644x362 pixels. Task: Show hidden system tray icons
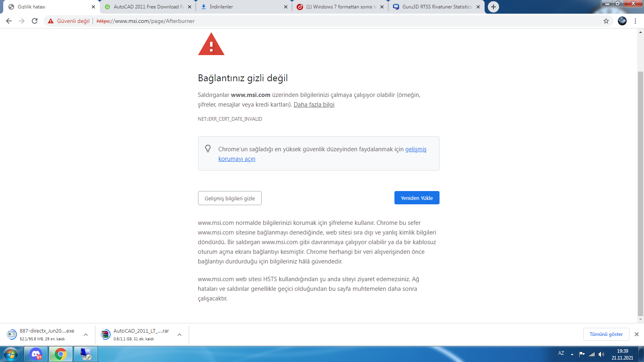(x=572, y=354)
